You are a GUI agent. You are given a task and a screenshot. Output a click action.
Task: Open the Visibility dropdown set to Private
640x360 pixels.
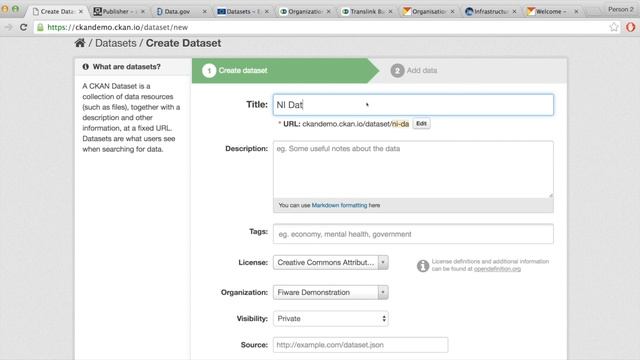click(x=331, y=318)
